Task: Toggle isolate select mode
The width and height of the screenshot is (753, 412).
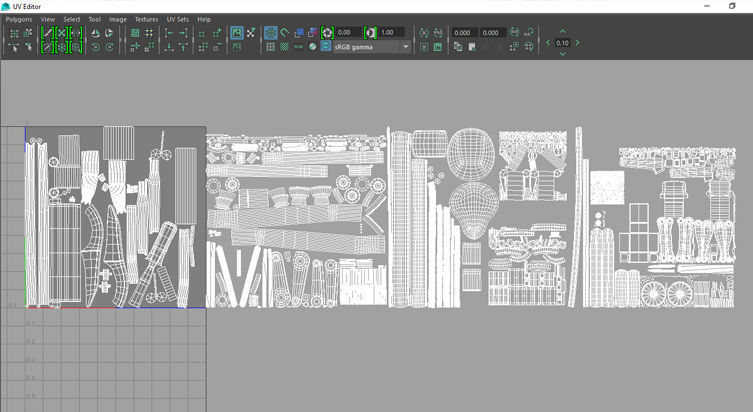Action: click(203, 33)
